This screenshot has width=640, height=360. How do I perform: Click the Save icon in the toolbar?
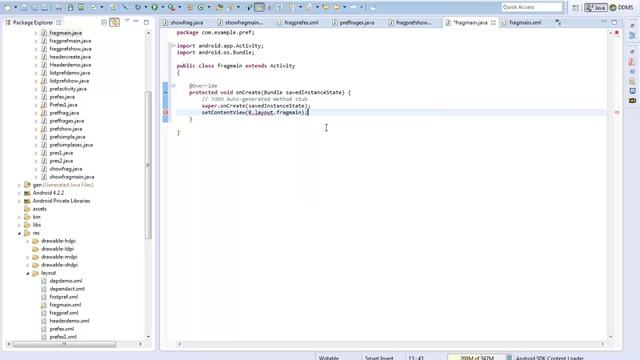click(x=24, y=7)
